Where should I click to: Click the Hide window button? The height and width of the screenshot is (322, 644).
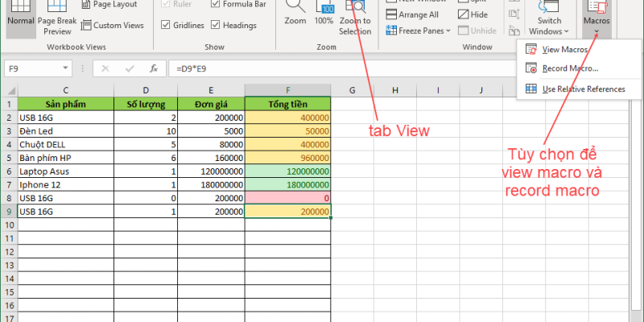coord(473,14)
